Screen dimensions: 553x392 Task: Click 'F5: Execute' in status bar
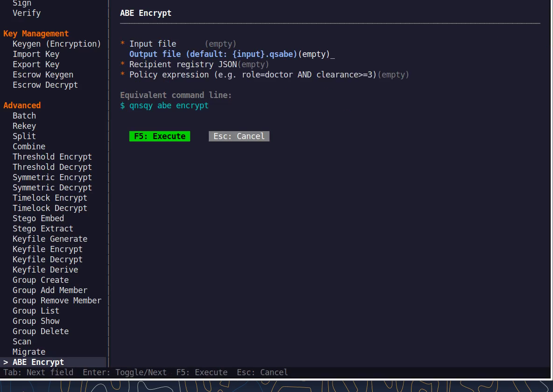coord(202,372)
